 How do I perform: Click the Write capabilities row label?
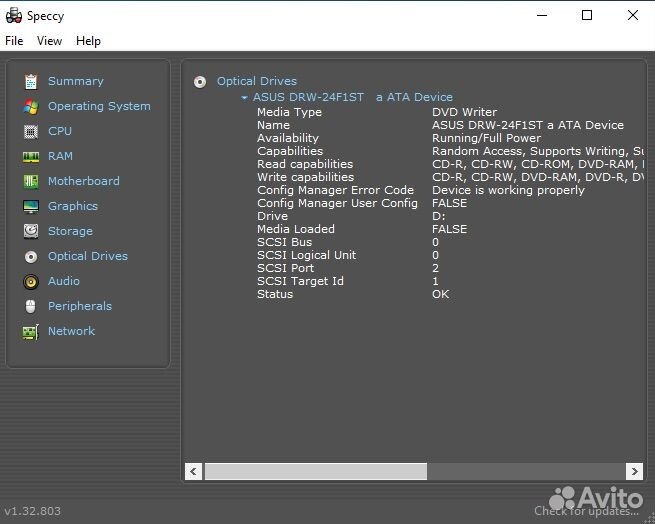305,177
